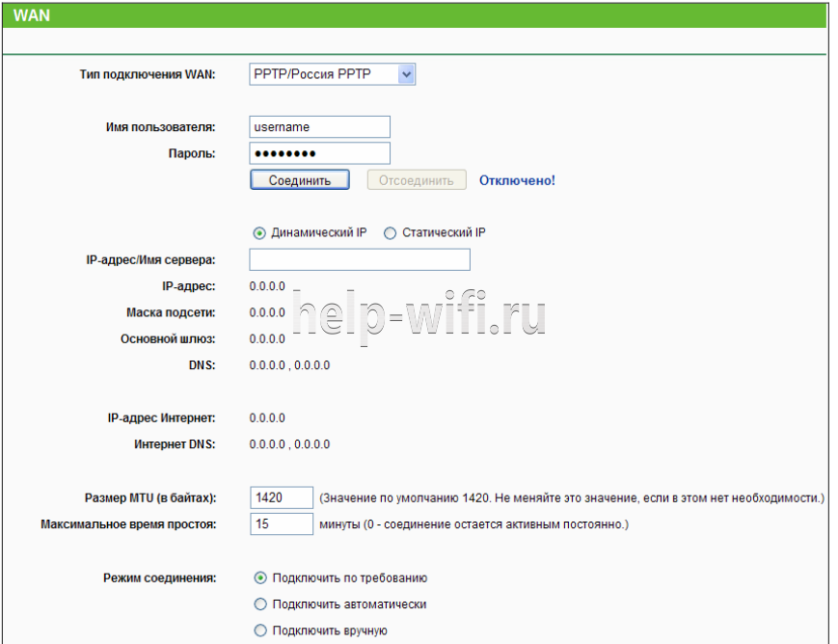The width and height of the screenshot is (838, 644).
Task: Click the Тип подключения WAN label
Action: pos(147,74)
